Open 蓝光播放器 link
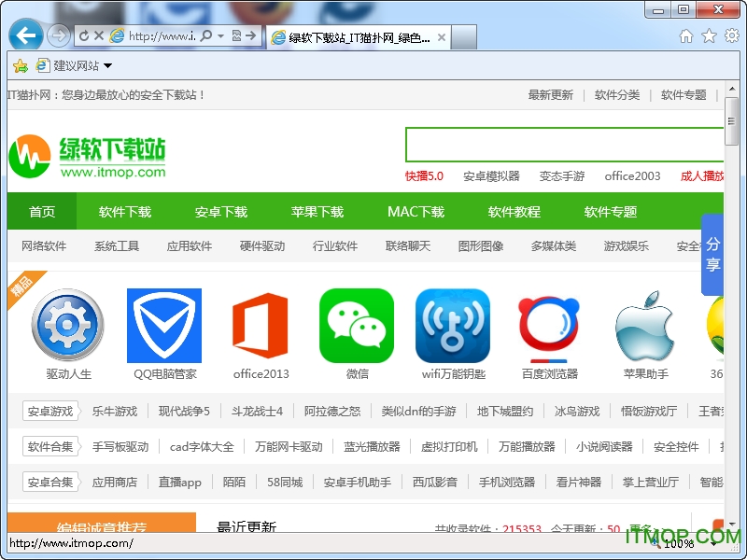Viewport: 747px width, 560px height. pos(372,447)
